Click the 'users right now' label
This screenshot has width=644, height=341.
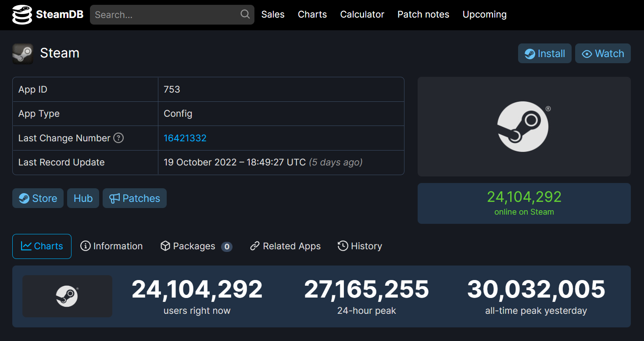coord(197,311)
